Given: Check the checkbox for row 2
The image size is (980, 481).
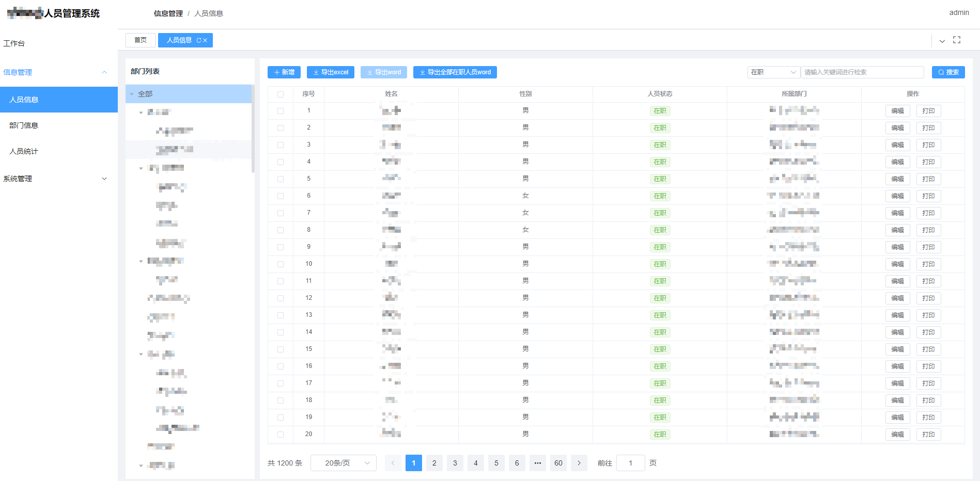Looking at the screenshot, I should [281, 128].
